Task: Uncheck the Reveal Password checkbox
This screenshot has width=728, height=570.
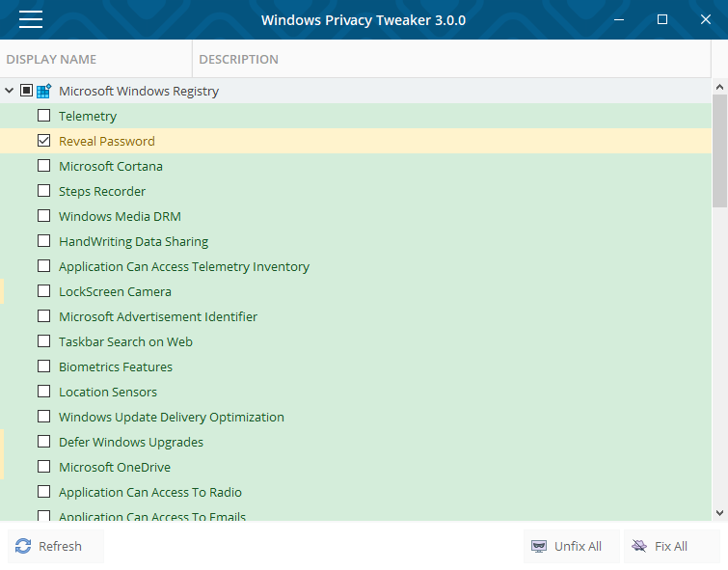Action: pyautogui.click(x=43, y=141)
